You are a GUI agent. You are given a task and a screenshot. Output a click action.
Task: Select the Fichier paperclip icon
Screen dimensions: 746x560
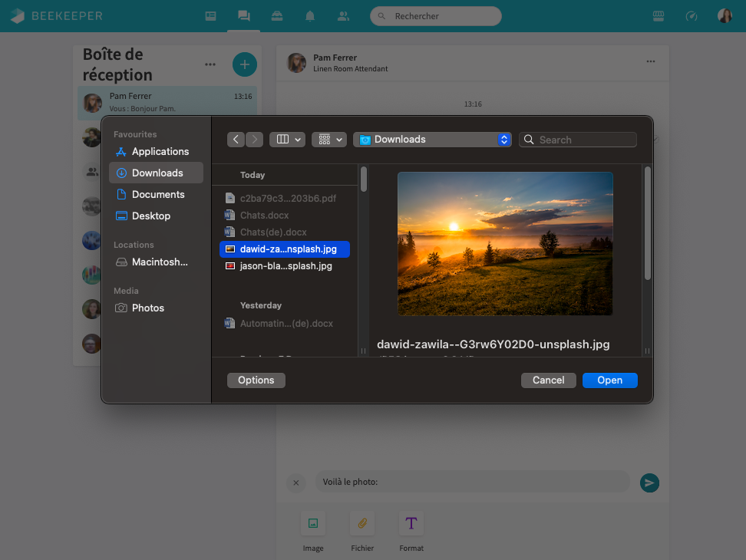click(362, 523)
